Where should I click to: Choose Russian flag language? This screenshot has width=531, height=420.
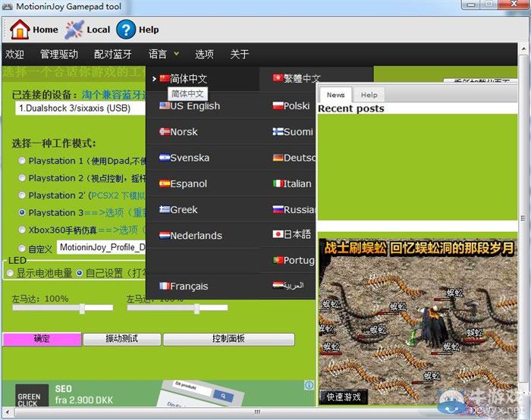(294, 210)
